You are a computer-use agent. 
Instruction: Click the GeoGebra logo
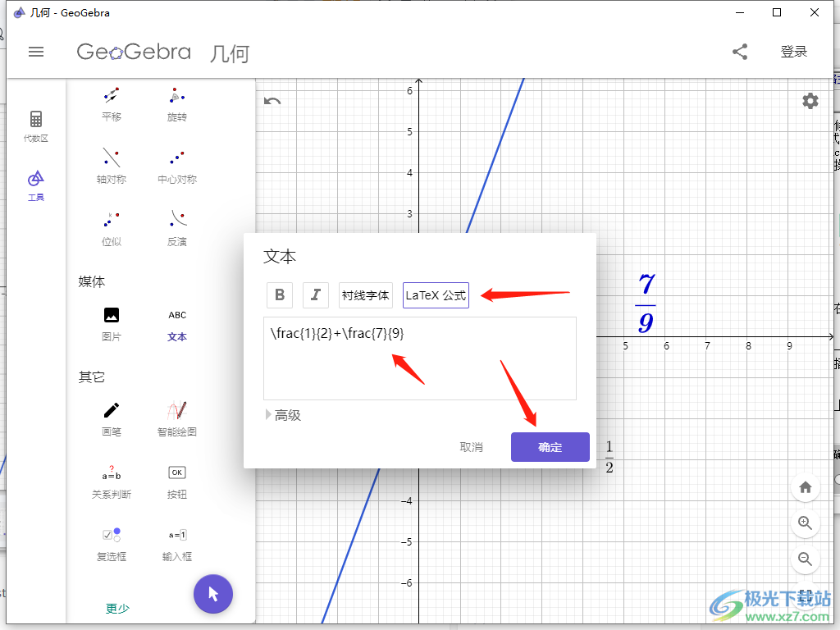click(134, 52)
